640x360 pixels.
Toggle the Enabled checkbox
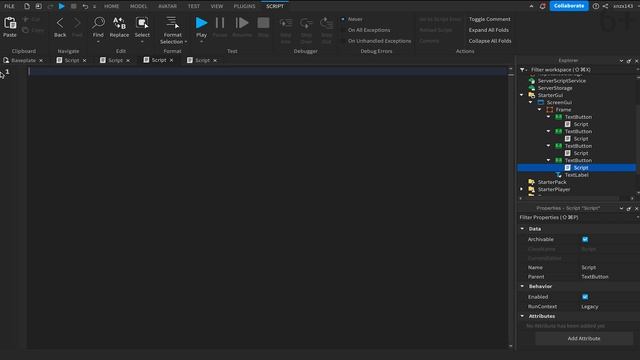(x=585, y=297)
